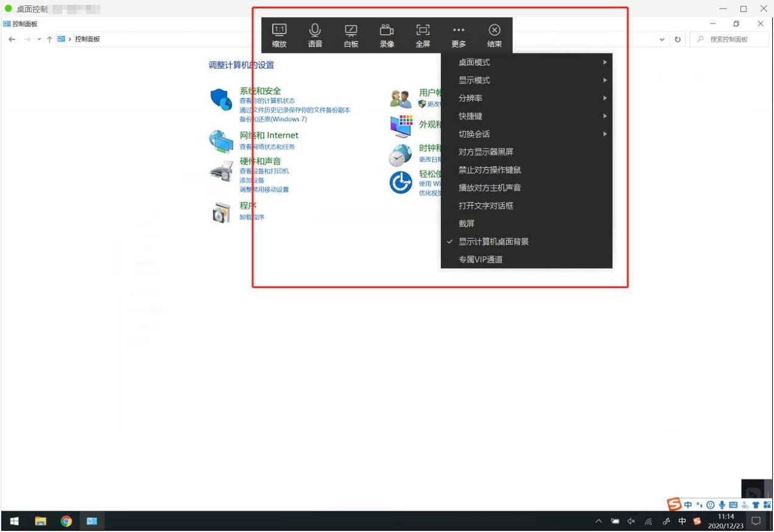
Task: Click 控制面板 in the address breadcrumb
Action: [87, 39]
